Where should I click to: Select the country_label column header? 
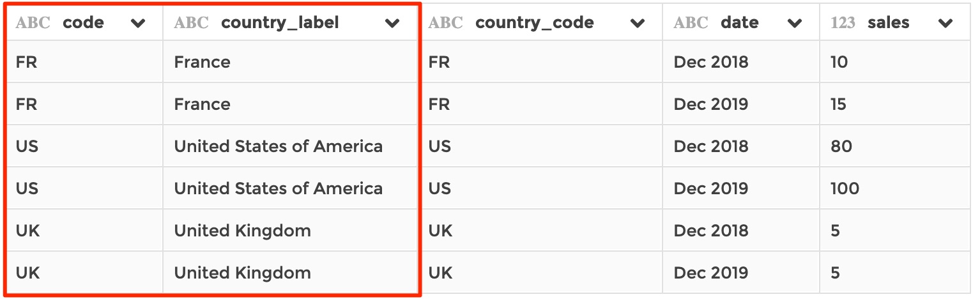tap(280, 23)
